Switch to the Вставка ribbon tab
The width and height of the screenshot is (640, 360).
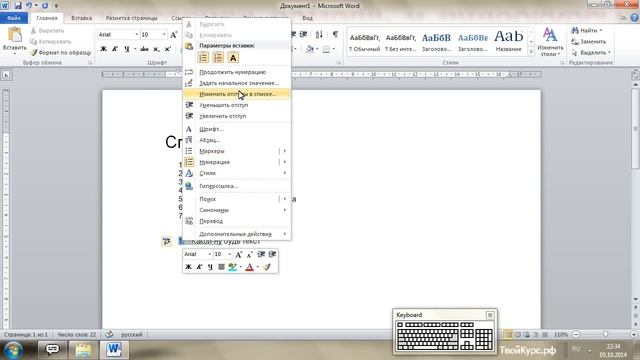tap(82, 18)
